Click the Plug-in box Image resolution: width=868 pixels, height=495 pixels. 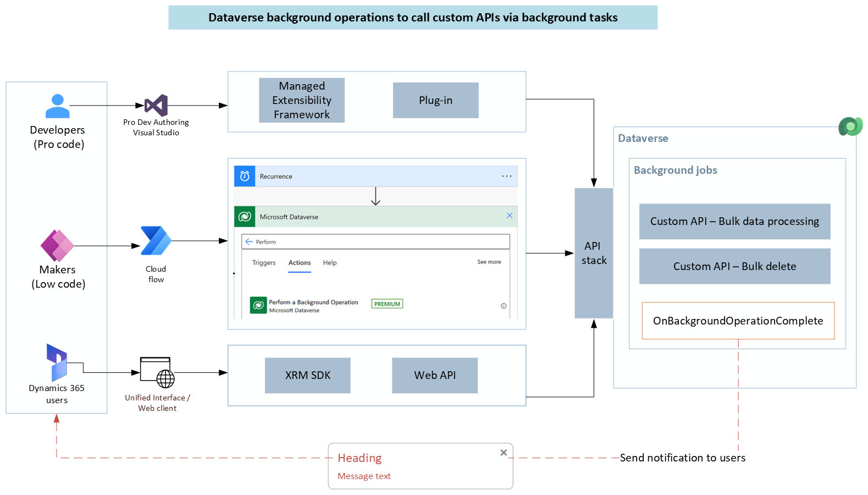pyautogui.click(x=436, y=100)
